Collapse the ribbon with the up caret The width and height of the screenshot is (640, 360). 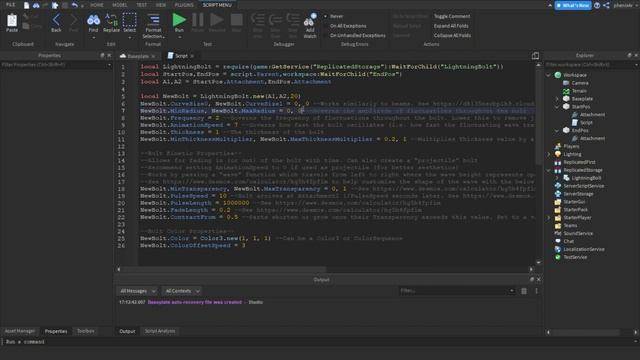[550, 5]
